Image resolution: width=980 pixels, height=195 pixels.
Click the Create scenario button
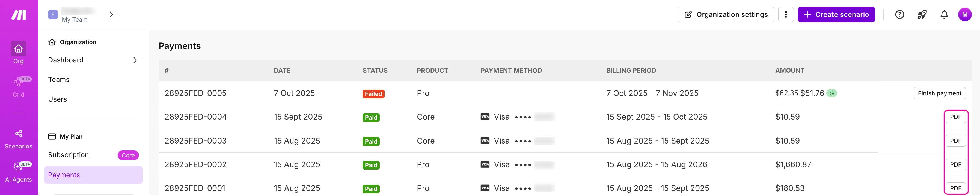click(836, 14)
